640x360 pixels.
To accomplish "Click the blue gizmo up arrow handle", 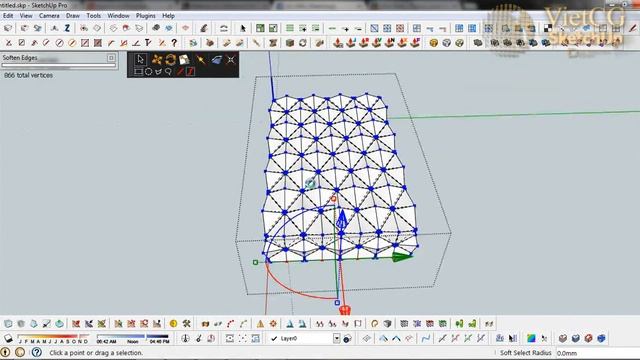I will point(342,220).
